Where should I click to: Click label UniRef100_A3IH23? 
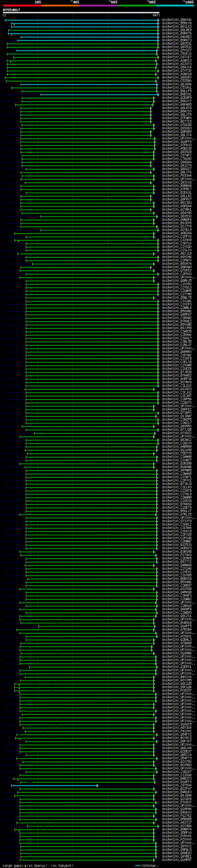[177, 389]
